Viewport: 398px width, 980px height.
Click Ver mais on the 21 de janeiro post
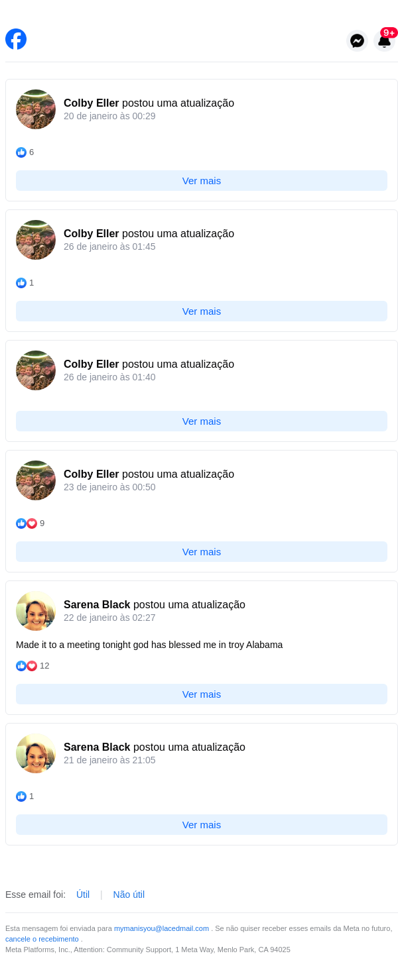coord(202,825)
